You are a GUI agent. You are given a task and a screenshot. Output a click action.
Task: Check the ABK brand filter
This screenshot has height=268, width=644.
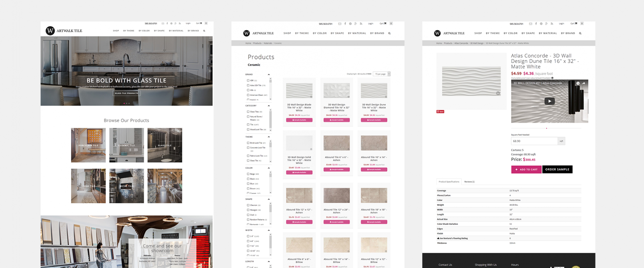coord(248,81)
